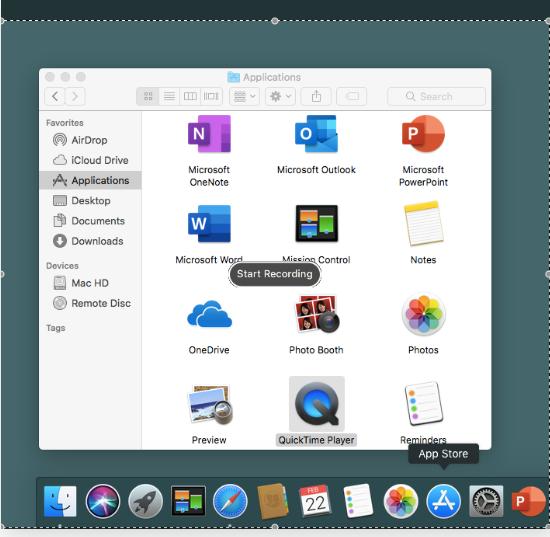550x537 pixels.
Task: Open the item arrangement dropdown
Action: (244, 96)
